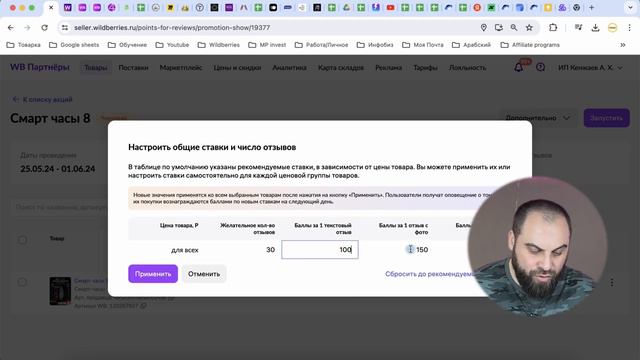Viewport: 640px width, 360px height.
Task: Open the Инфобиз bookmarks folder
Action: (x=375, y=45)
